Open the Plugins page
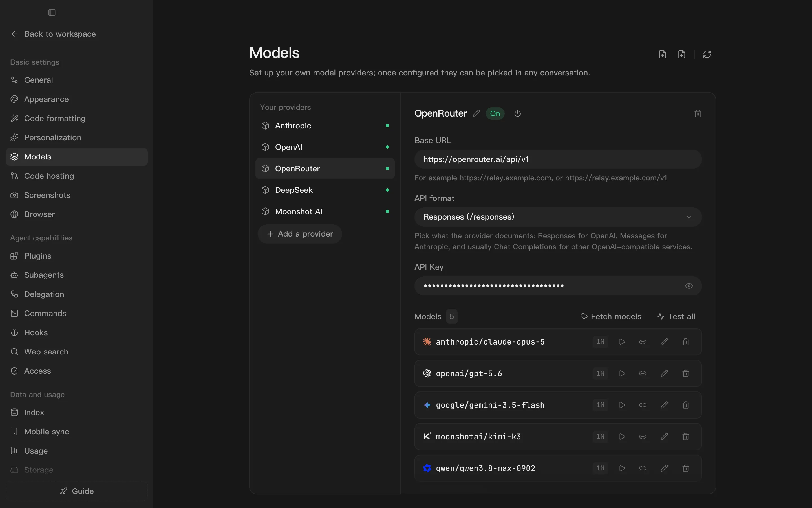This screenshot has height=508, width=812. (x=76, y=256)
